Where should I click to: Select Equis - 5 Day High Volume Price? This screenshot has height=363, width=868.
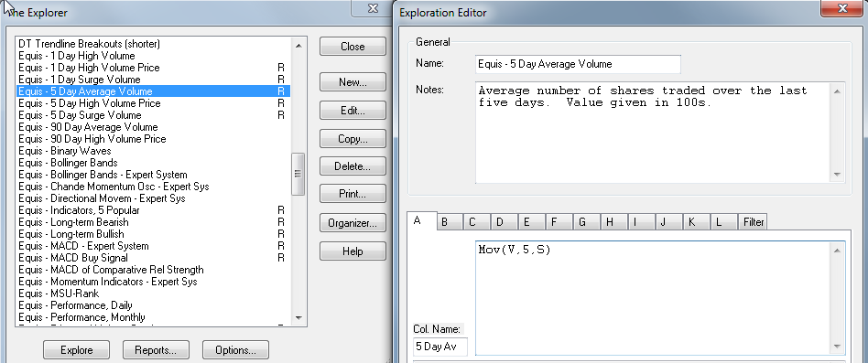tap(153, 103)
